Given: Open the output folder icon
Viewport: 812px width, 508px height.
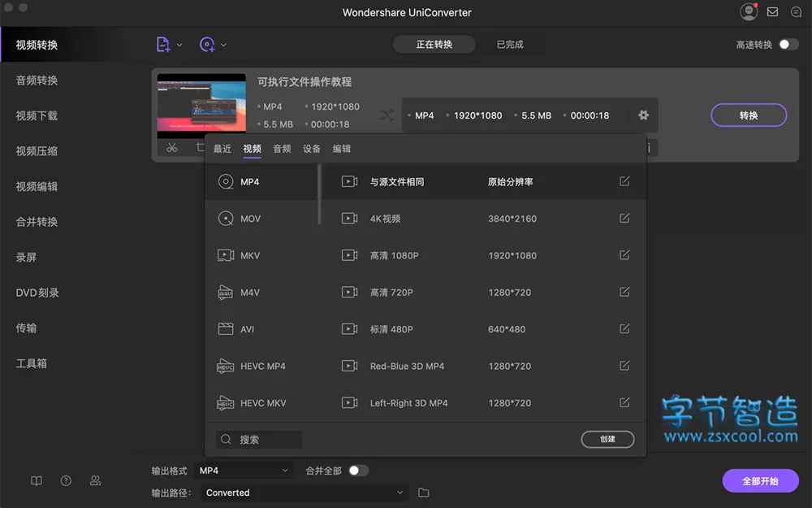Looking at the screenshot, I should pos(424,493).
